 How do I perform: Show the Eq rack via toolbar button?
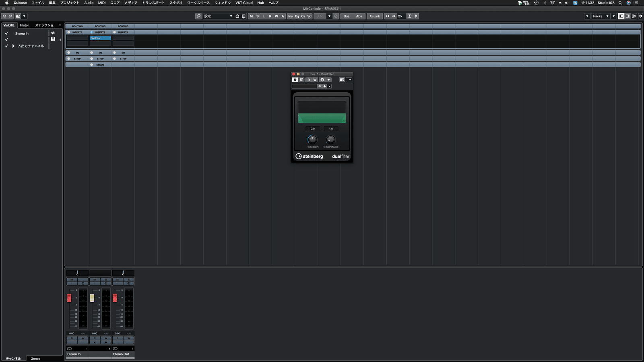coord(297,16)
